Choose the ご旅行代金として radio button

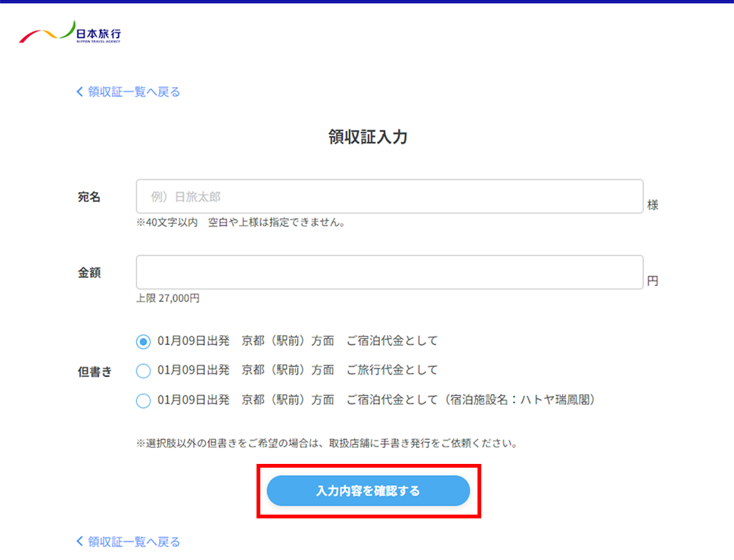pyautogui.click(x=143, y=371)
